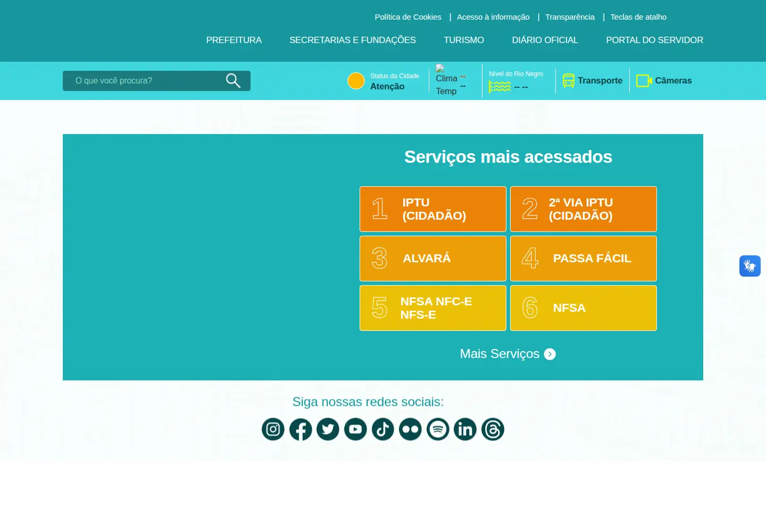Open the Acesso à informação link
This screenshot has width=766, height=532.
tap(493, 17)
